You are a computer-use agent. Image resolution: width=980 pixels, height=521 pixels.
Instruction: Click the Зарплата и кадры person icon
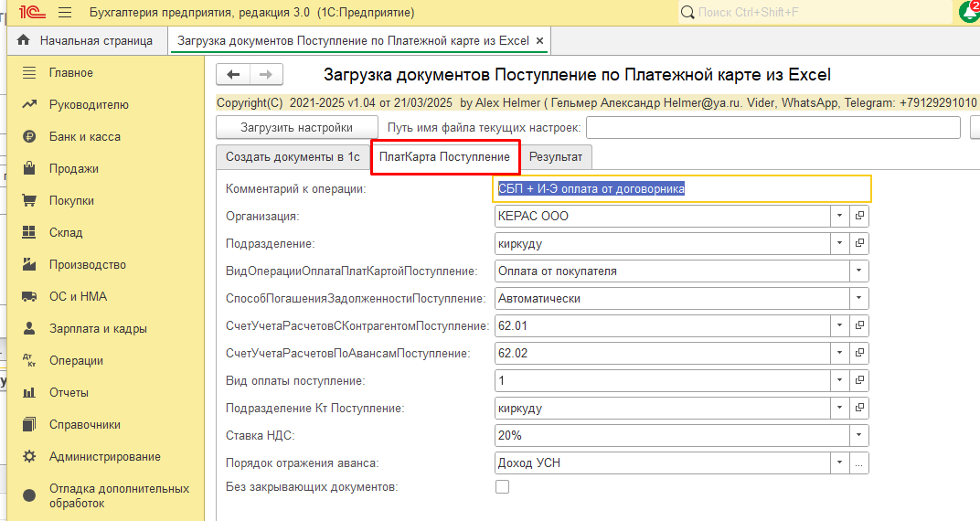click(29, 328)
